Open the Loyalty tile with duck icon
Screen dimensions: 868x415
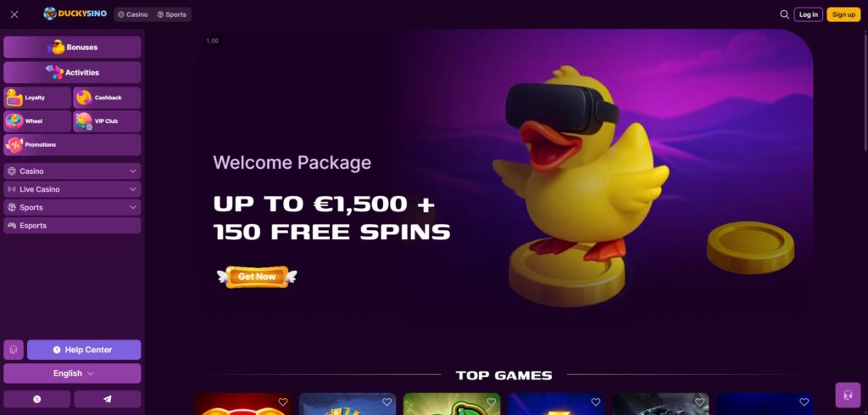coord(37,98)
